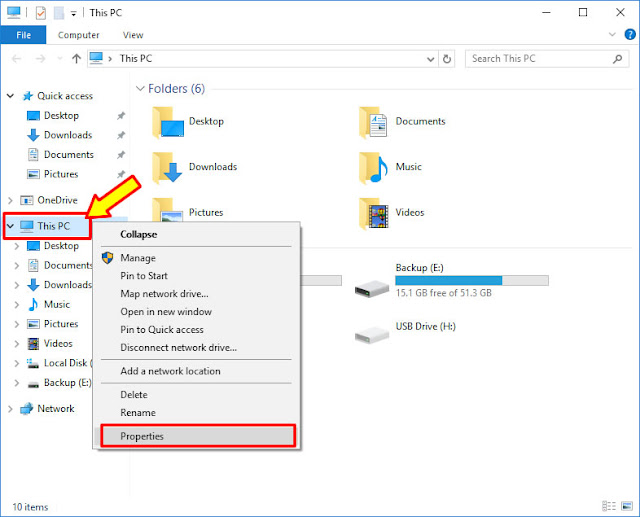Expand Desktop under This PC
The width and height of the screenshot is (640, 517).
[17, 246]
